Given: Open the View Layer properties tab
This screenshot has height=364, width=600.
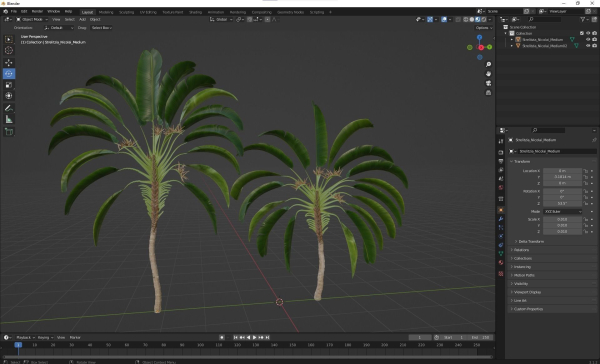Looking at the screenshot, I should (x=501, y=170).
